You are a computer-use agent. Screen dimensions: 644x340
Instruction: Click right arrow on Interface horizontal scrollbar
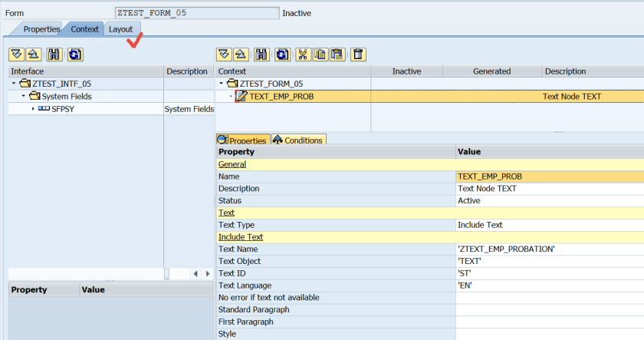(x=206, y=274)
